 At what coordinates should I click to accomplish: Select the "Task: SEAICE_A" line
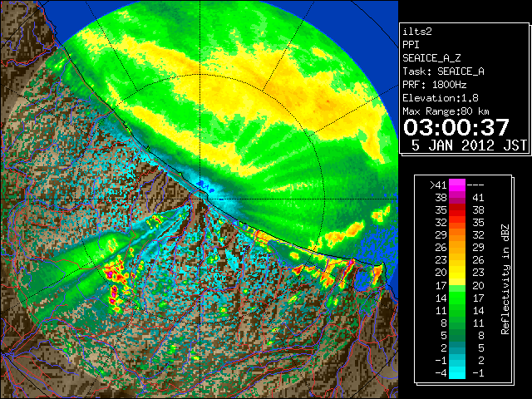pos(443,71)
